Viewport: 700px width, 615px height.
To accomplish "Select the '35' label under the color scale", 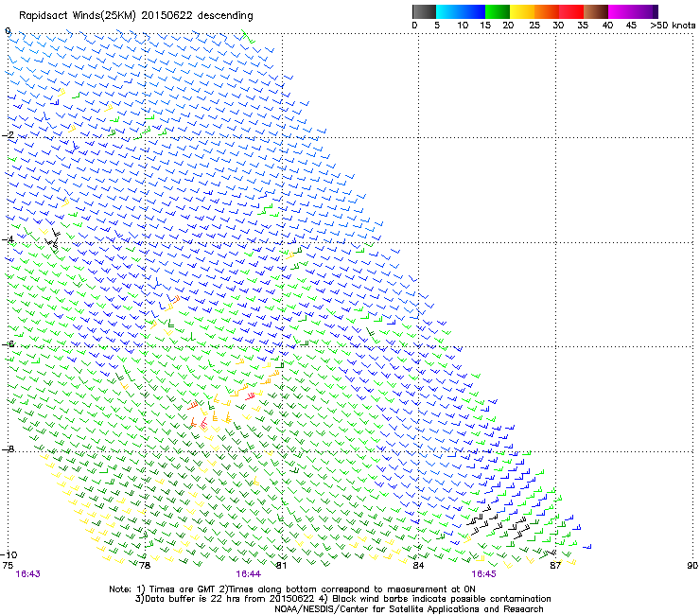I will (x=583, y=26).
